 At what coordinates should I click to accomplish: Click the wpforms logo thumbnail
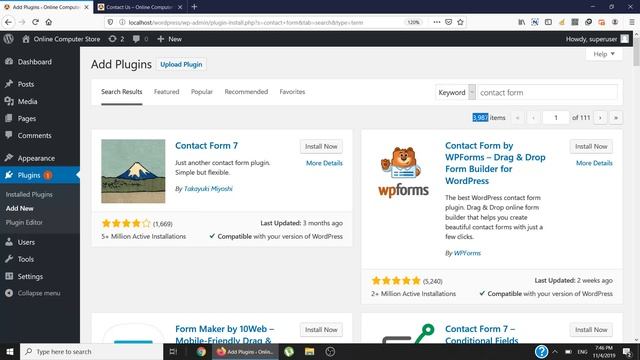pos(403,171)
